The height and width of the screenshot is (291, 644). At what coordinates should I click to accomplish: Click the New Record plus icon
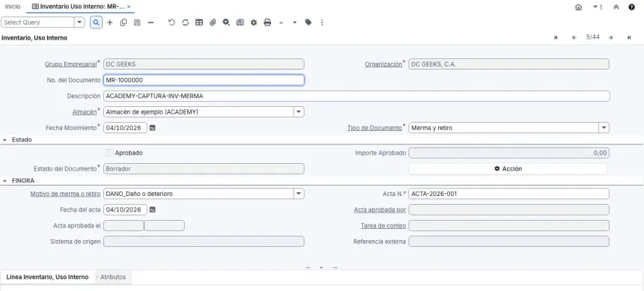[x=109, y=22]
